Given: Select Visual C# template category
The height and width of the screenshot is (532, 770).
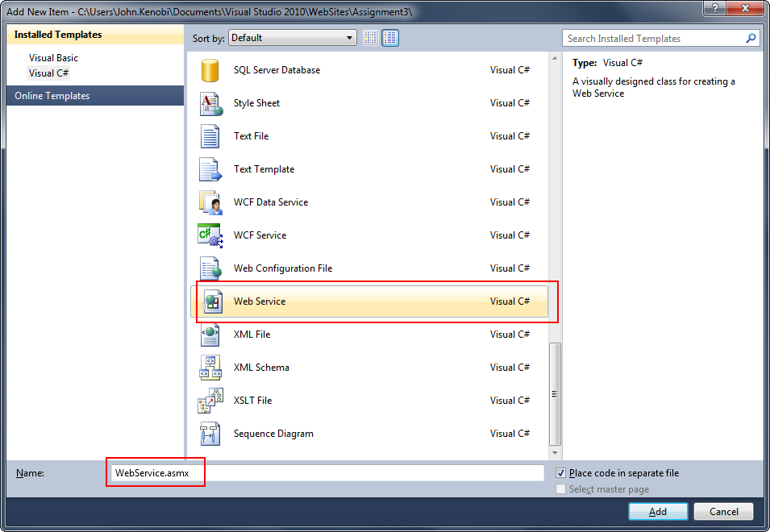Looking at the screenshot, I should (48, 73).
